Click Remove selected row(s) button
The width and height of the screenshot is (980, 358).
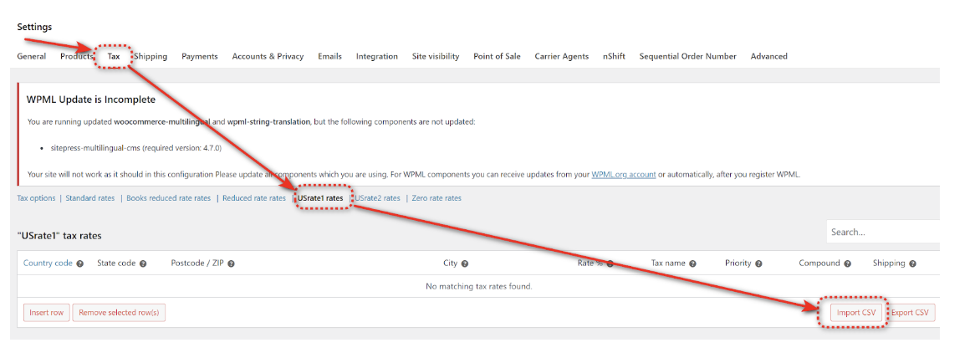(x=120, y=313)
